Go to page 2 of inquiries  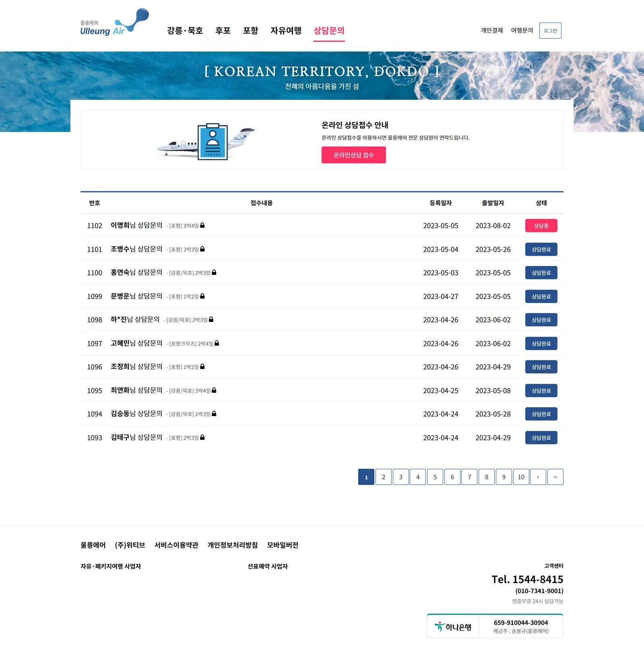(384, 477)
